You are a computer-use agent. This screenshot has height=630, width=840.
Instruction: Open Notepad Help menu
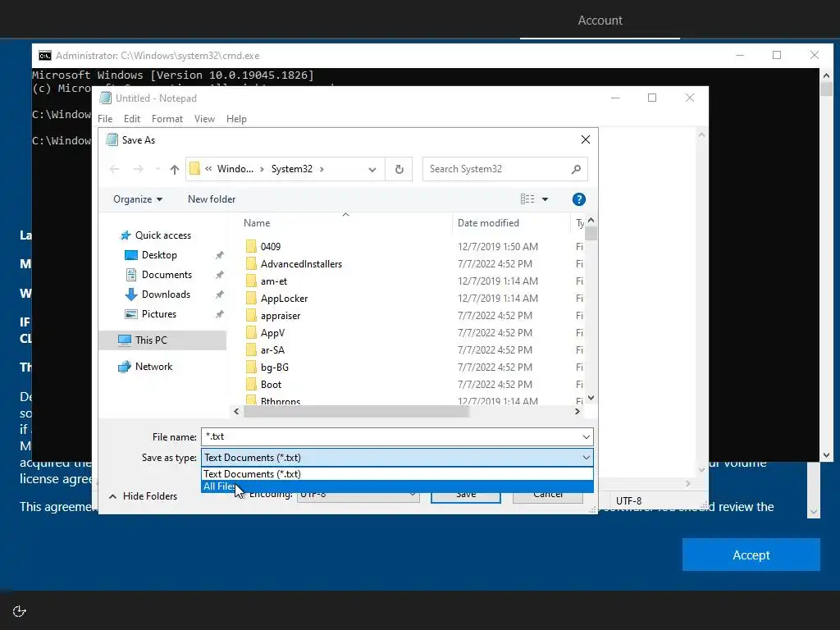(x=236, y=119)
